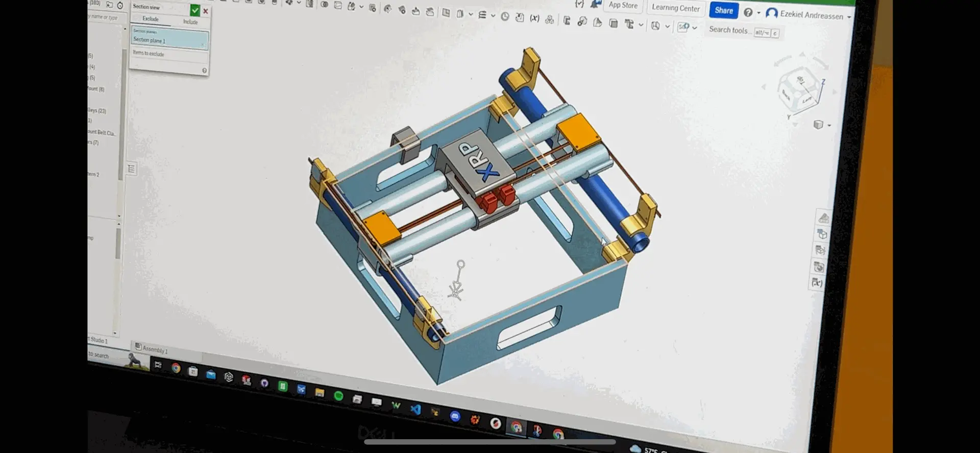Open the dropdown beside the stacked-lines icon

493,16
